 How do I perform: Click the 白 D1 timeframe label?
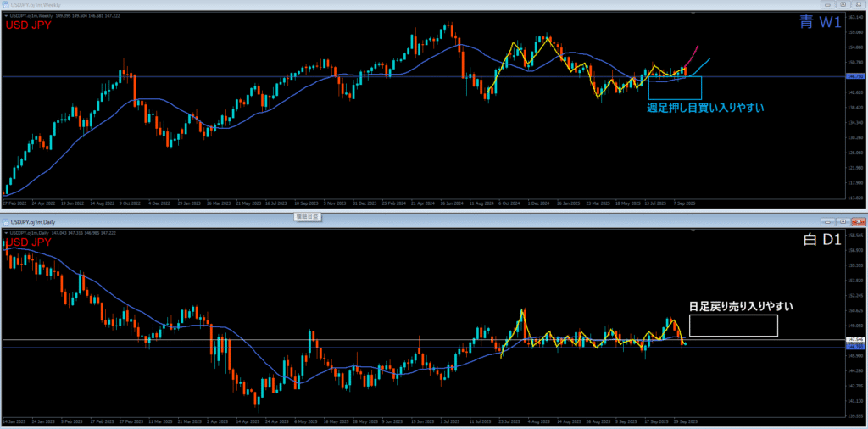coord(821,240)
